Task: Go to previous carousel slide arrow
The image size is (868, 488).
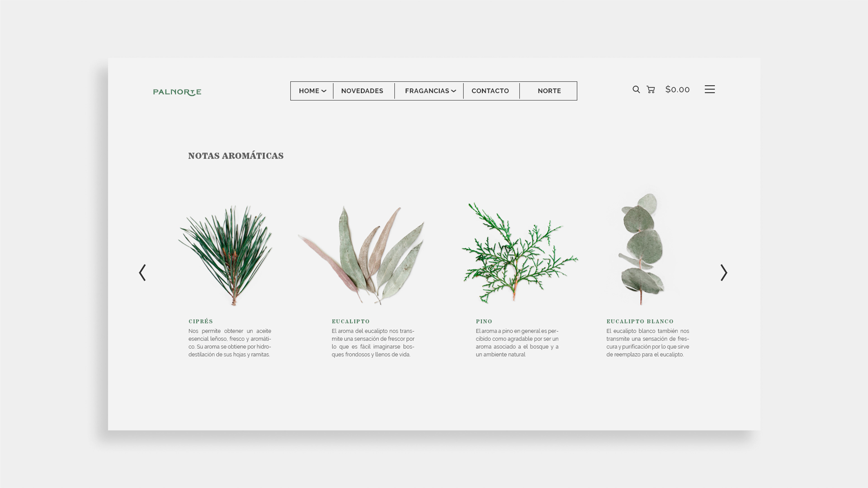Action: click(x=143, y=272)
